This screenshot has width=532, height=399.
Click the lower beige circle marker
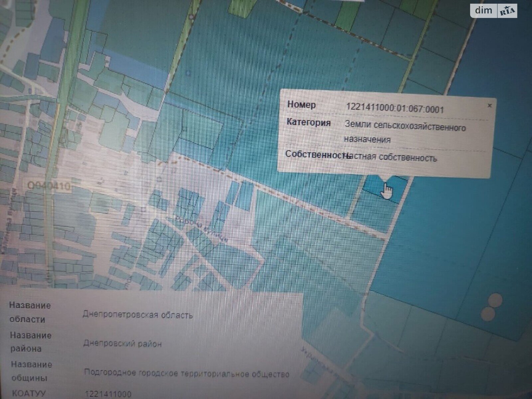[x=488, y=314]
